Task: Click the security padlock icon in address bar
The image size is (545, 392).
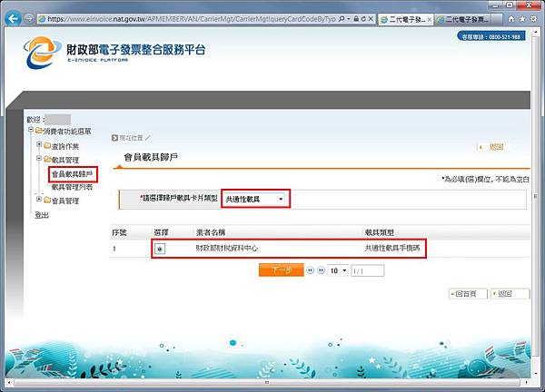Action: click(x=356, y=19)
